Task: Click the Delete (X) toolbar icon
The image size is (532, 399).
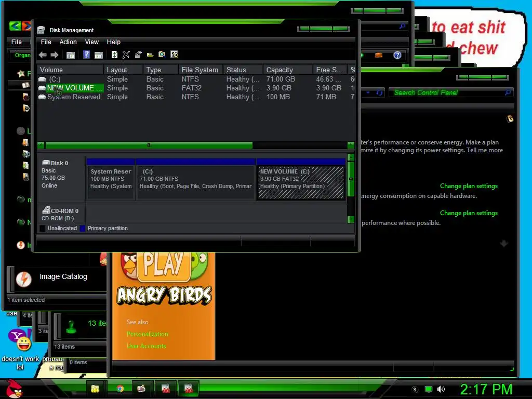Action: [126, 54]
